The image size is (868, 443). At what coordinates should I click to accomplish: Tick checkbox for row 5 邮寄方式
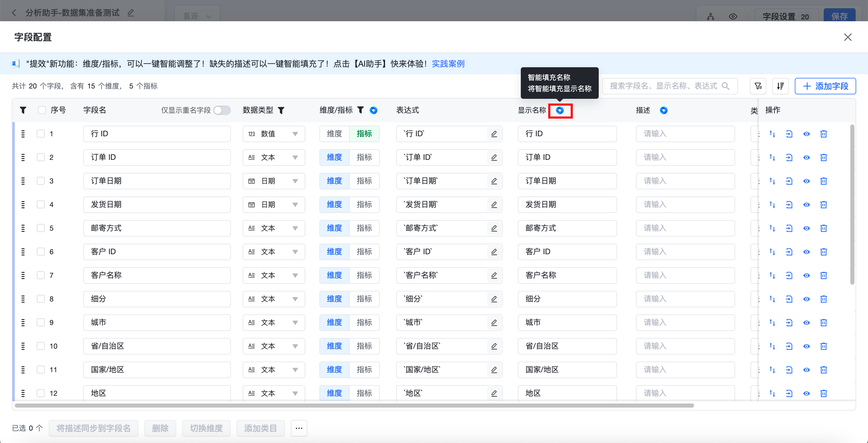41,228
